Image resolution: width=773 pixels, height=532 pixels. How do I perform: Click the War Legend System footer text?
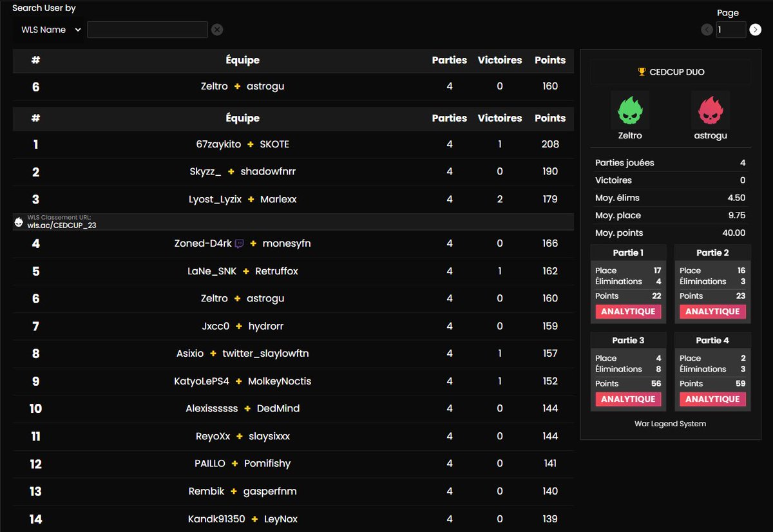coord(670,424)
